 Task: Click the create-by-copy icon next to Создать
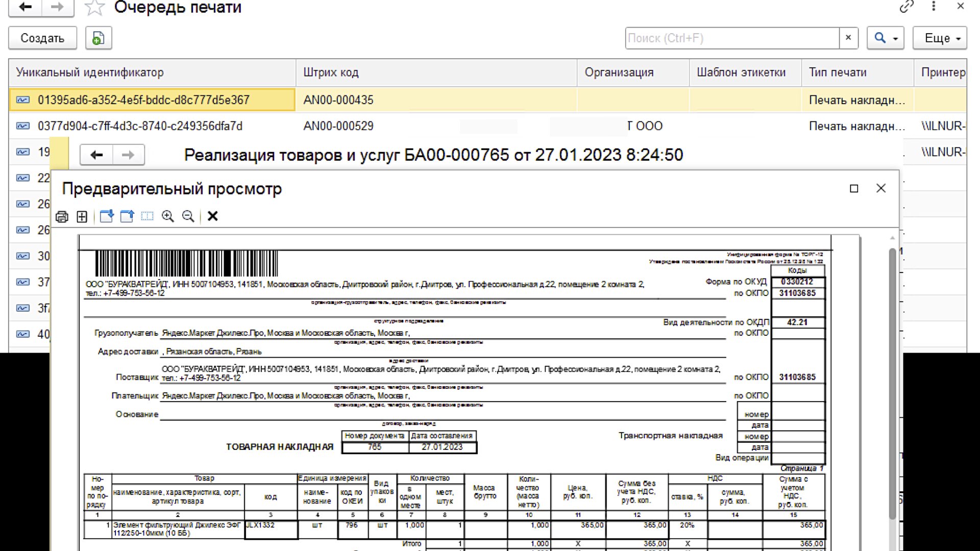(99, 38)
